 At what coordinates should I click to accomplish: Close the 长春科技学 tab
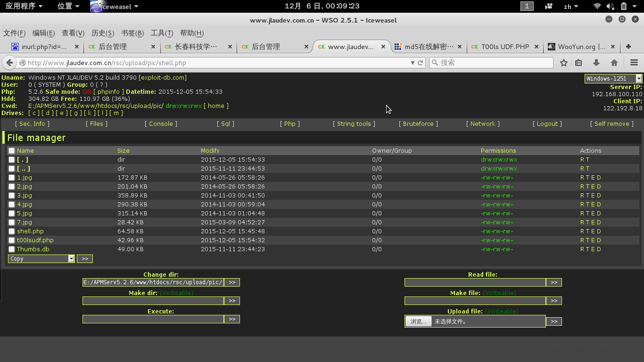click(x=230, y=47)
